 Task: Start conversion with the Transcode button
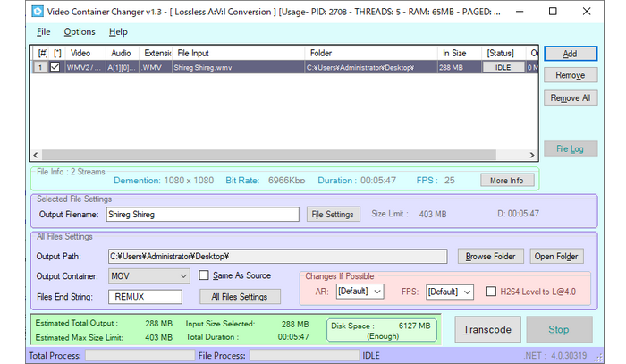486,329
